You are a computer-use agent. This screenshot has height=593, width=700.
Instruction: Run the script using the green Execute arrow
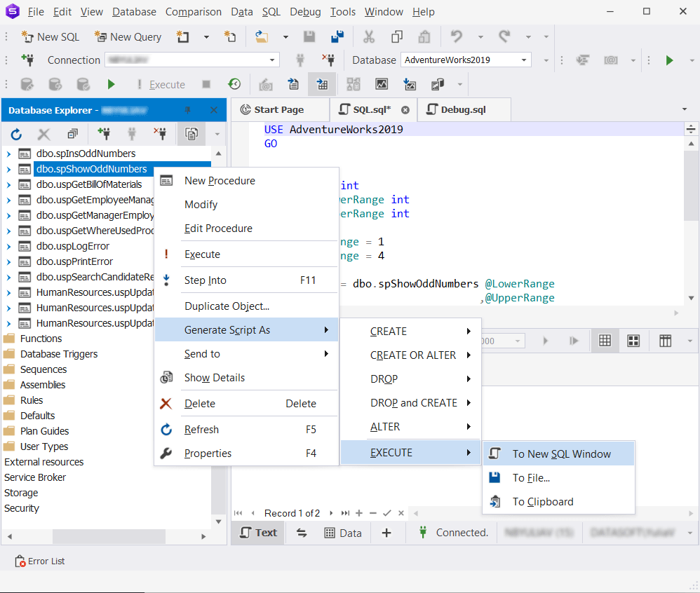(669, 60)
